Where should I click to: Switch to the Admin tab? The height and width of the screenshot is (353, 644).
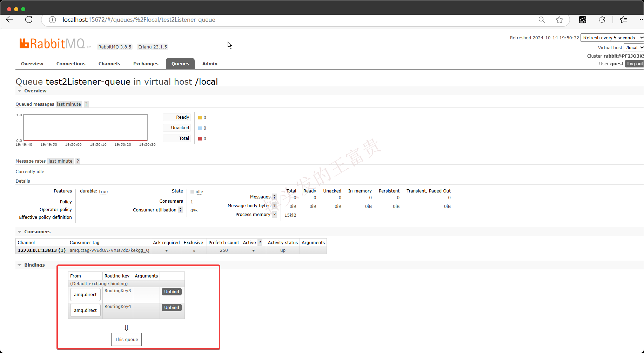[210, 64]
